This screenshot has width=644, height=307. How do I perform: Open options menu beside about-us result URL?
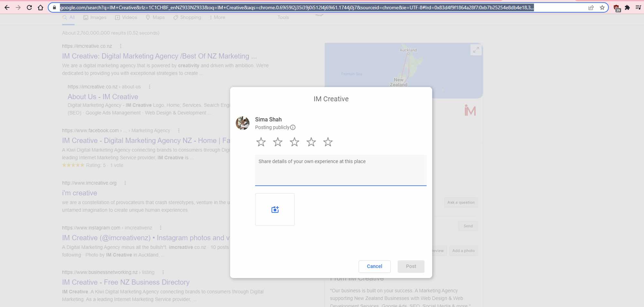click(x=149, y=87)
